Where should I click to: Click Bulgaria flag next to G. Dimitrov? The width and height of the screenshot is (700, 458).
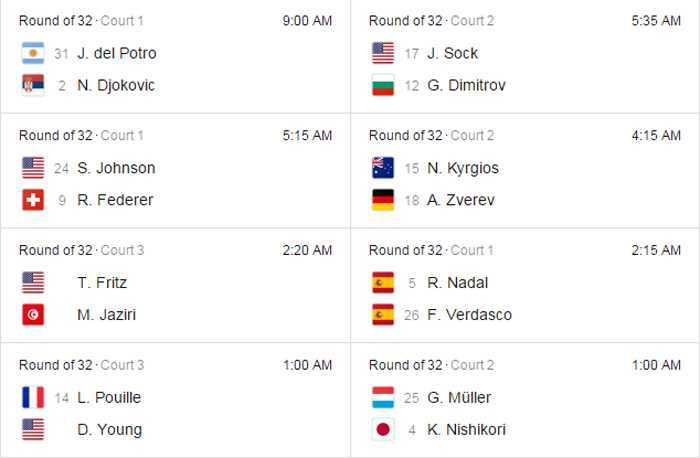(x=383, y=85)
